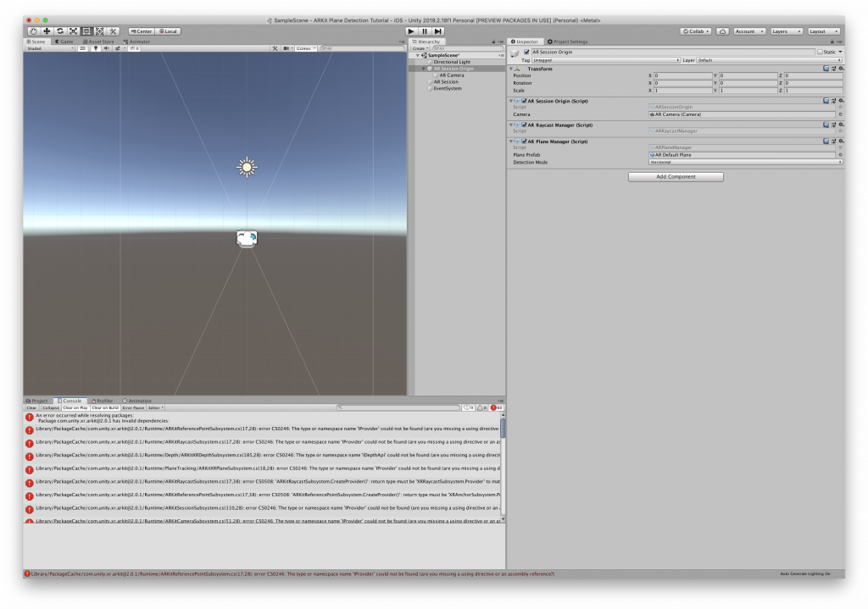The image size is (868, 609).
Task: Toggle scene effects (skybox/fog) icon
Action: point(117,48)
